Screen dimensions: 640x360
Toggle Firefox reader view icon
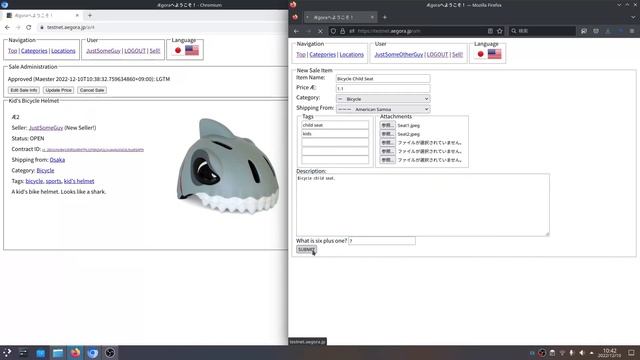coord(490,31)
